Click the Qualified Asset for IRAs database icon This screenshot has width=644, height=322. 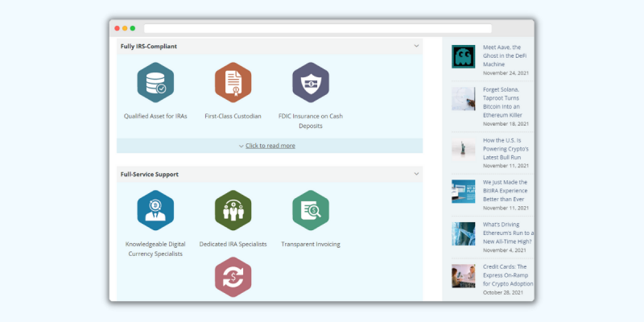[x=155, y=82]
